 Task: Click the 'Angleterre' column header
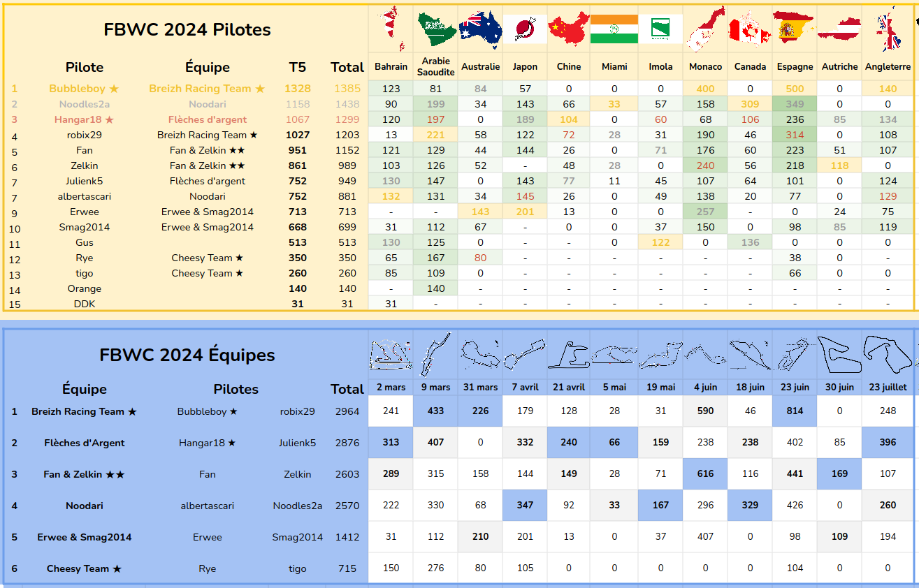click(888, 67)
